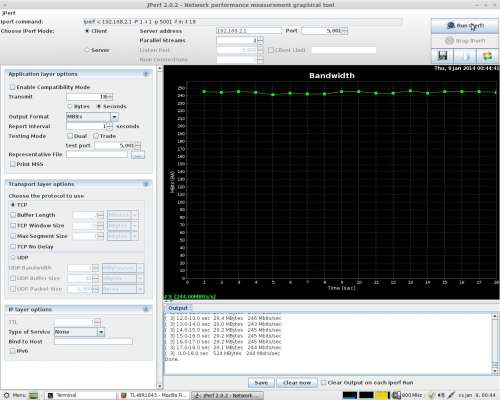This screenshot has width=500, height=400.
Task: Adjust the Port spinner value
Action: [x=345, y=31]
